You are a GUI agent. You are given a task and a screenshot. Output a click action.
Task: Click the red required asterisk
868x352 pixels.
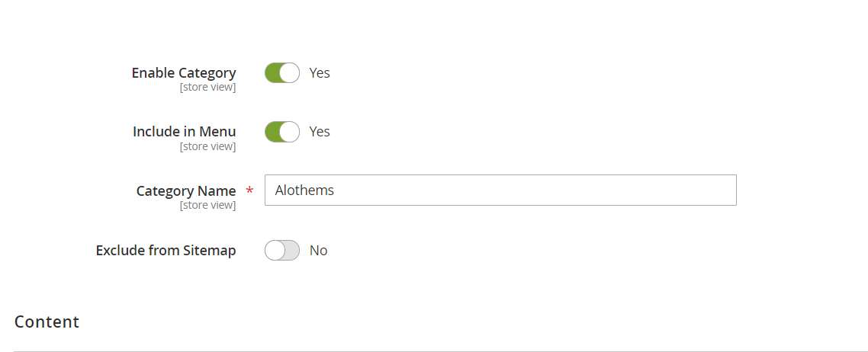(249, 192)
